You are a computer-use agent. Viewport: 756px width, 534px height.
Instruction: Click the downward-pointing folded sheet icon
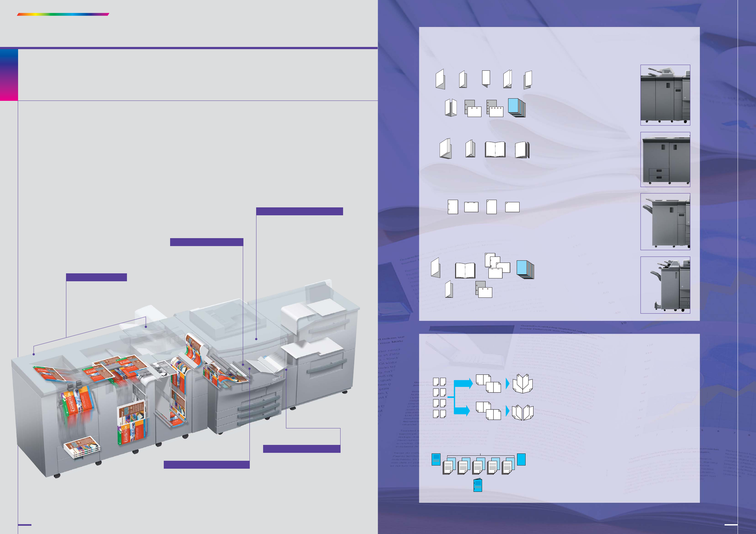486,79
